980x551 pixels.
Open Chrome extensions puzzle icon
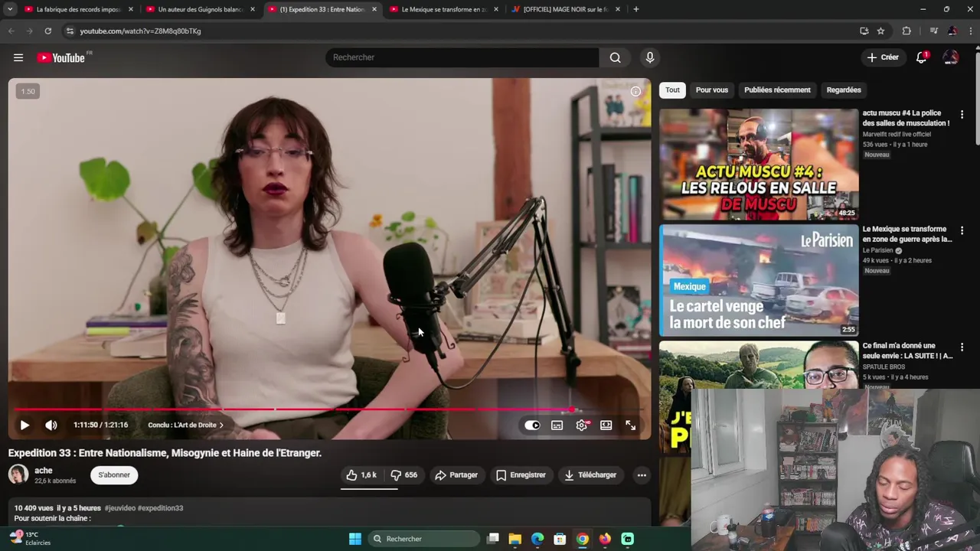pos(906,31)
